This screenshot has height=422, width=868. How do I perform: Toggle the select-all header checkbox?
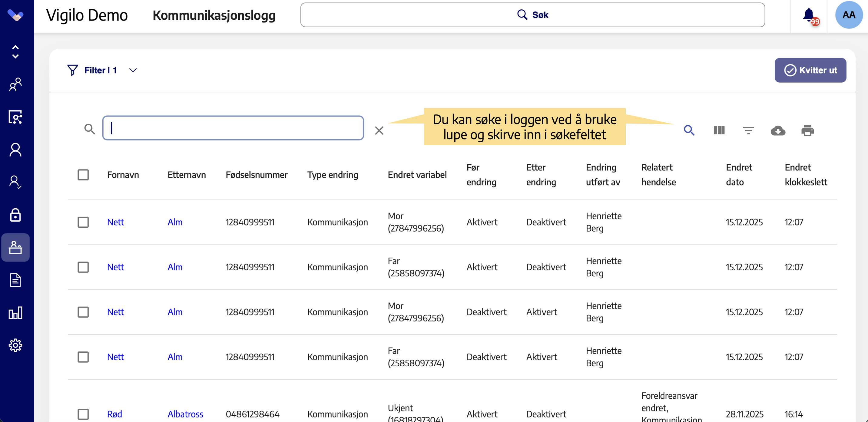[x=83, y=175]
